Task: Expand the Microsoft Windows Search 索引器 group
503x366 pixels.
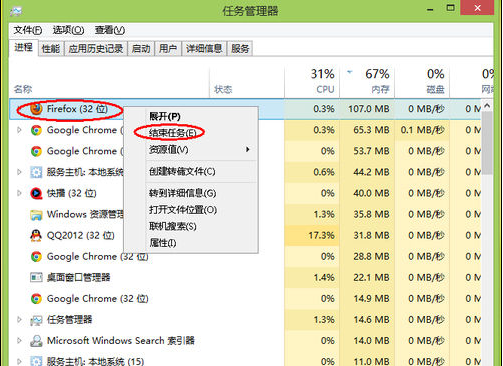Action: (x=19, y=341)
